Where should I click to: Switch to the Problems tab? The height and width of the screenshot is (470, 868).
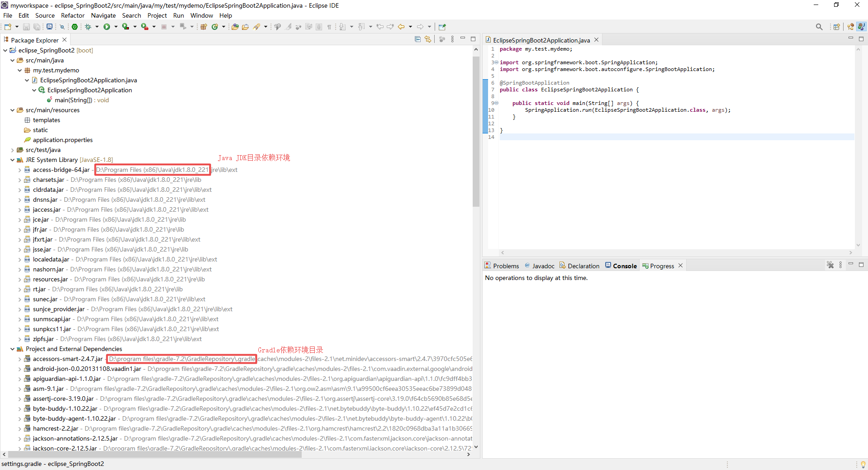click(x=502, y=266)
